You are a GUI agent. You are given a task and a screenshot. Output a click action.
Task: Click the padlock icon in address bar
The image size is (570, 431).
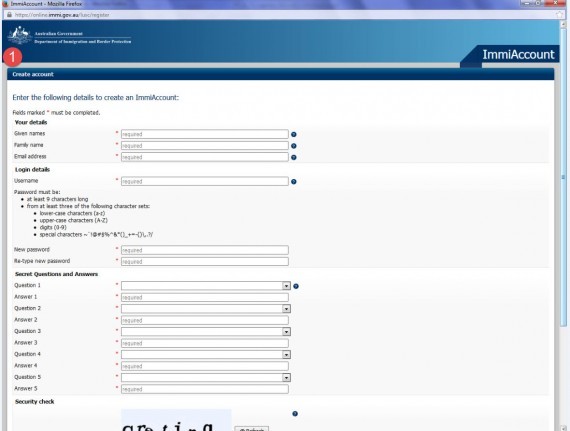(x=9, y=15)
